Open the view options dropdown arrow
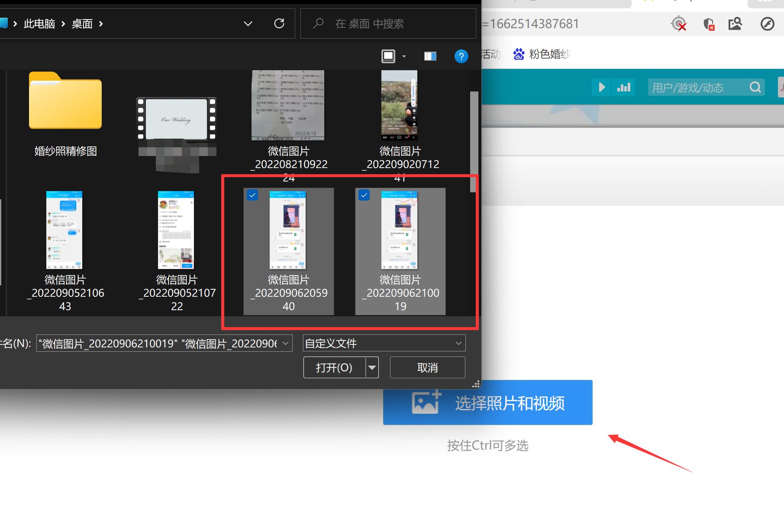Screen dimensions: 784x532 click(404, 57)
